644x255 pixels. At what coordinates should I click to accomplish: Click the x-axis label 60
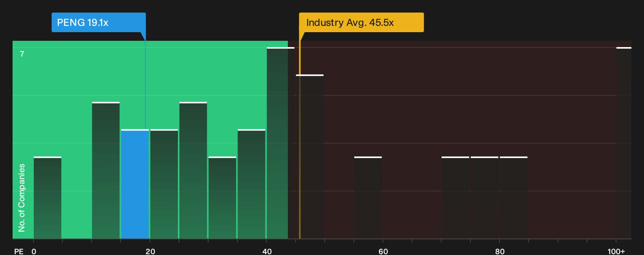click(x=383, y=251)
